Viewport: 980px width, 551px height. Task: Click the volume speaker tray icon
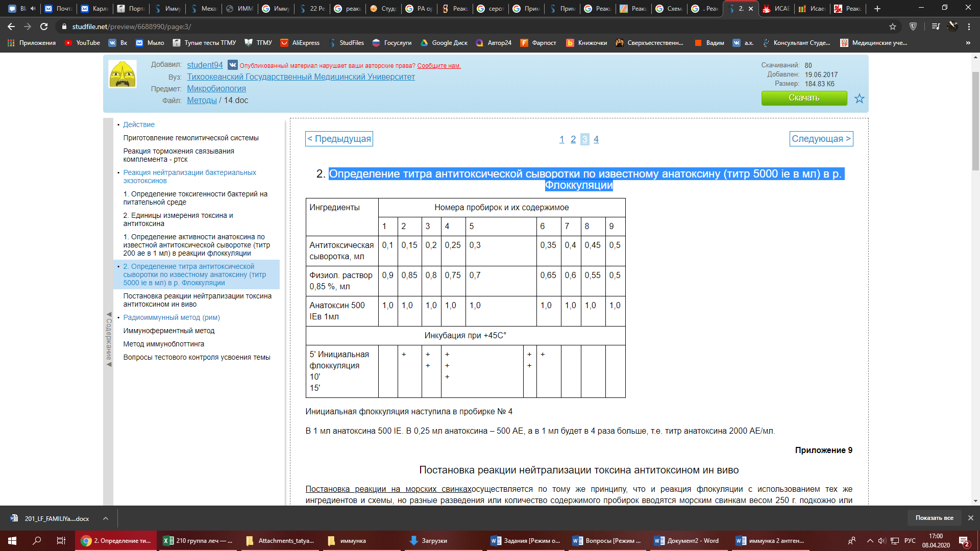(x=882, y=541)
